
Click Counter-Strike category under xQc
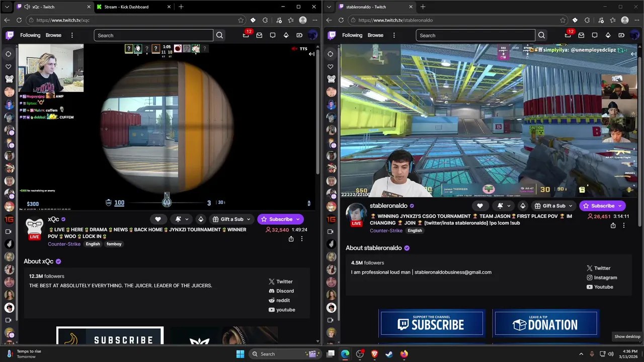click(64, 244)
